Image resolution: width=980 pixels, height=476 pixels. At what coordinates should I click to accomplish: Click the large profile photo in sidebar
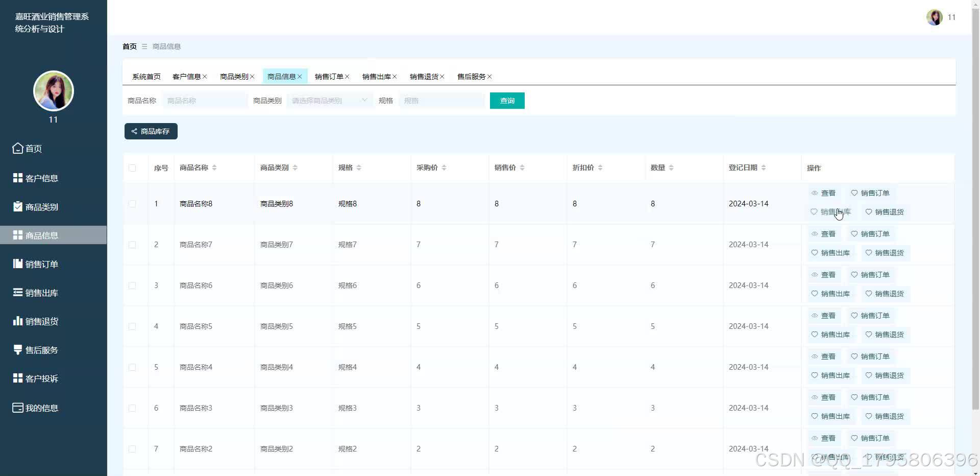(x=54, y=91)
